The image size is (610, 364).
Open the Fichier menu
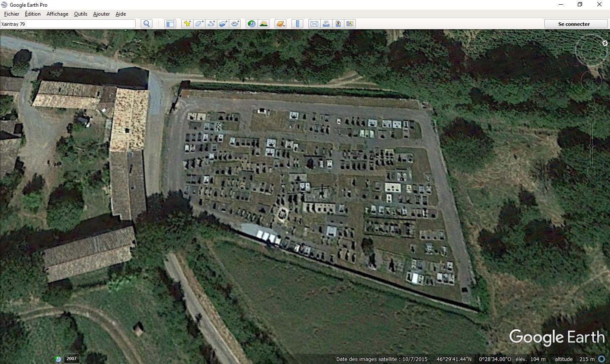(x=12, y=14)
